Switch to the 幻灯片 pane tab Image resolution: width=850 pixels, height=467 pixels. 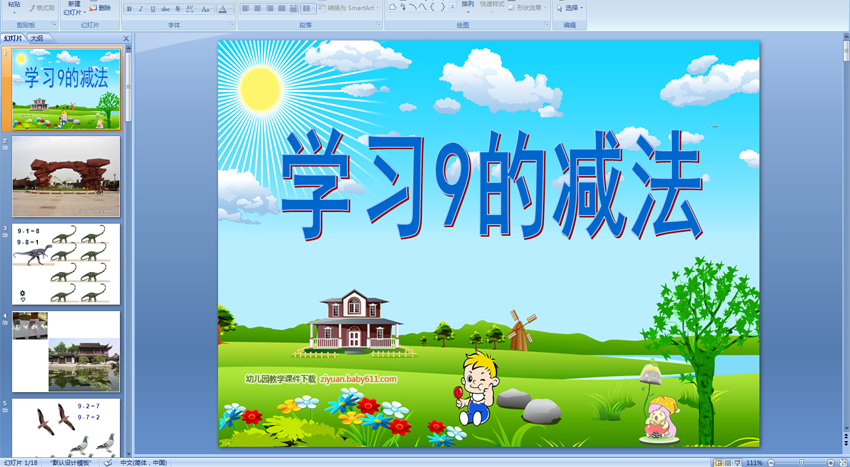[x=14, y=39]
